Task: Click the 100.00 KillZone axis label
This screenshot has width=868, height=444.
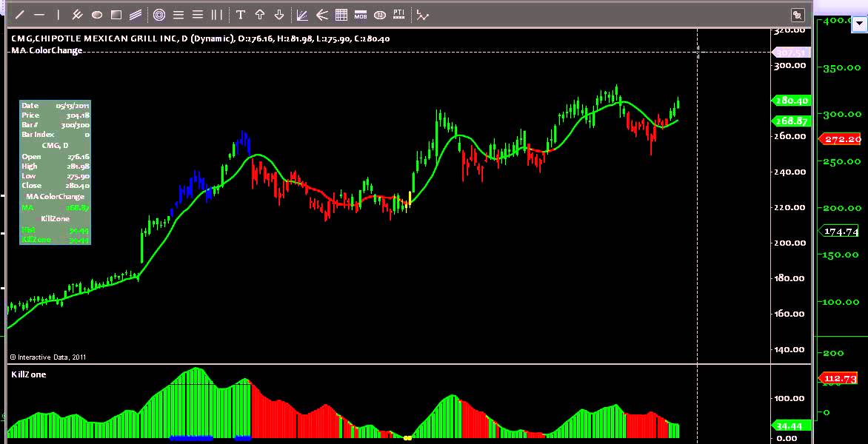Action: (x=790, y=398)
